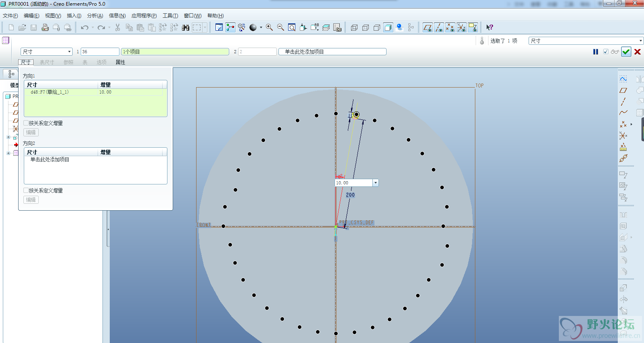Toggle datum points display

450,27
